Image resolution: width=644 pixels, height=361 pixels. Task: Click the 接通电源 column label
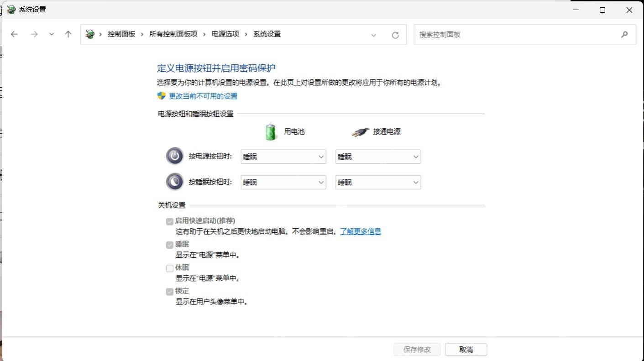[x=387, y=132]
